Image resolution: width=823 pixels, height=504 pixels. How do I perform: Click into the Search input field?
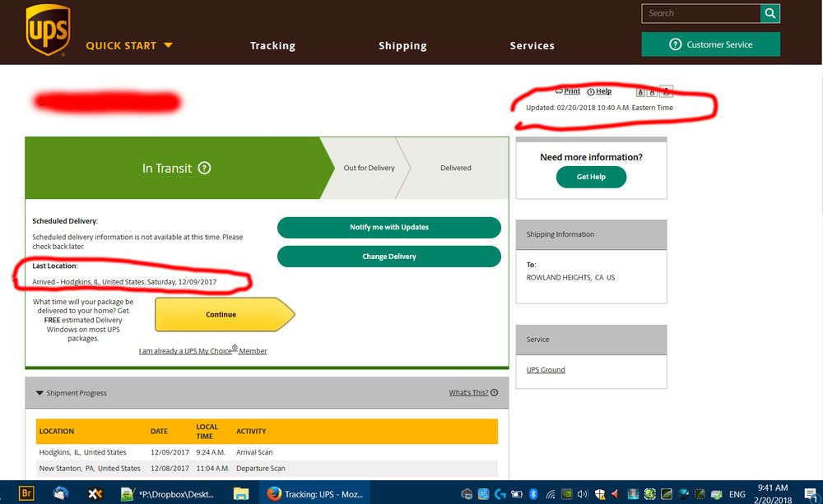[x=701, y=13]
